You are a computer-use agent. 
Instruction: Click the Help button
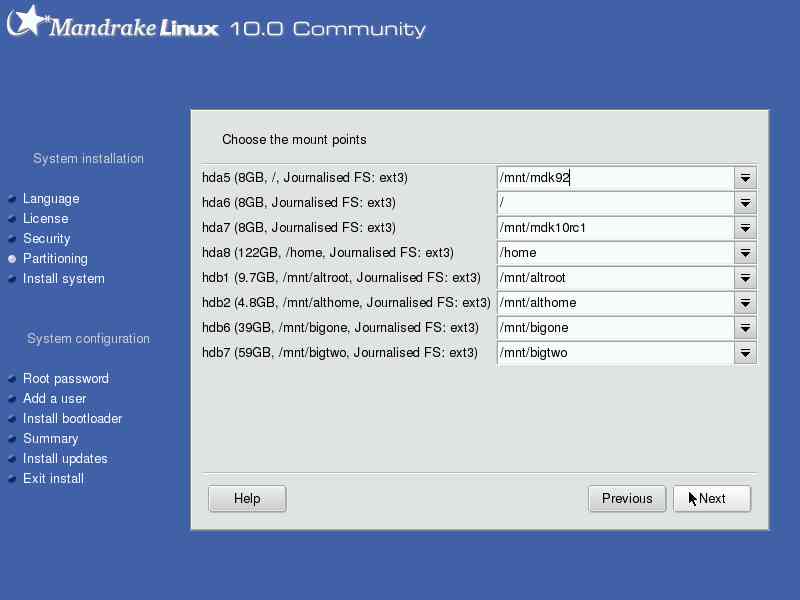(x=247, y=498)
